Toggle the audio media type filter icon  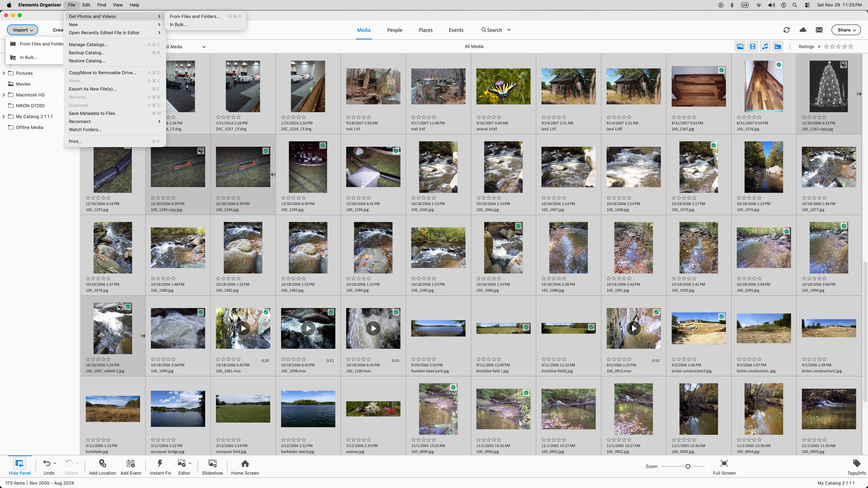pyautogui.click(x=765, y=46)
